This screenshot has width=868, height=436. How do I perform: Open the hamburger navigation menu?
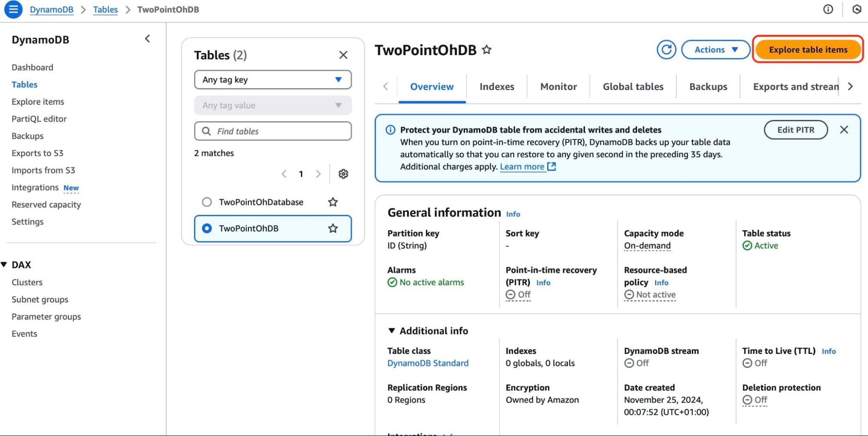(x=13, y=9)
